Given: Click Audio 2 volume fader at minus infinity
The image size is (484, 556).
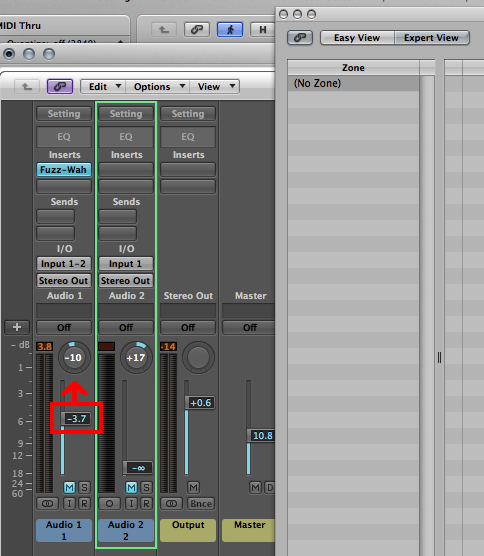Looking at the screenshot, I should [138, 468].
